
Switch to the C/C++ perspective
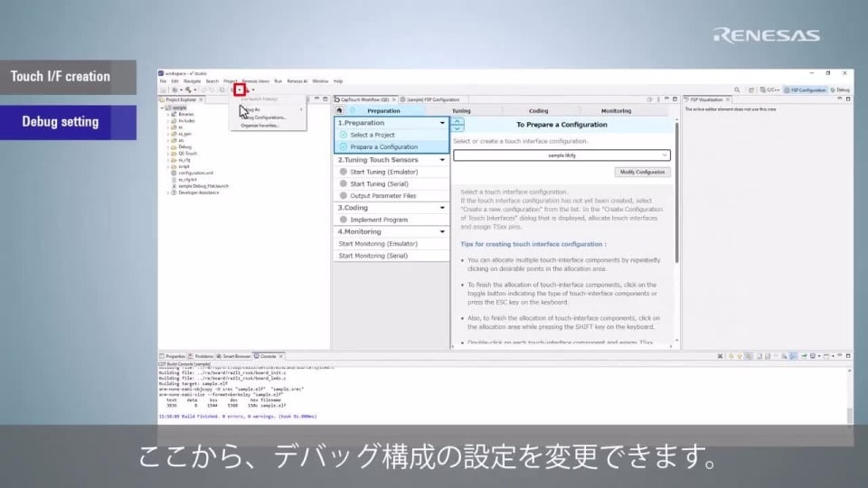[x=770, y=90]
